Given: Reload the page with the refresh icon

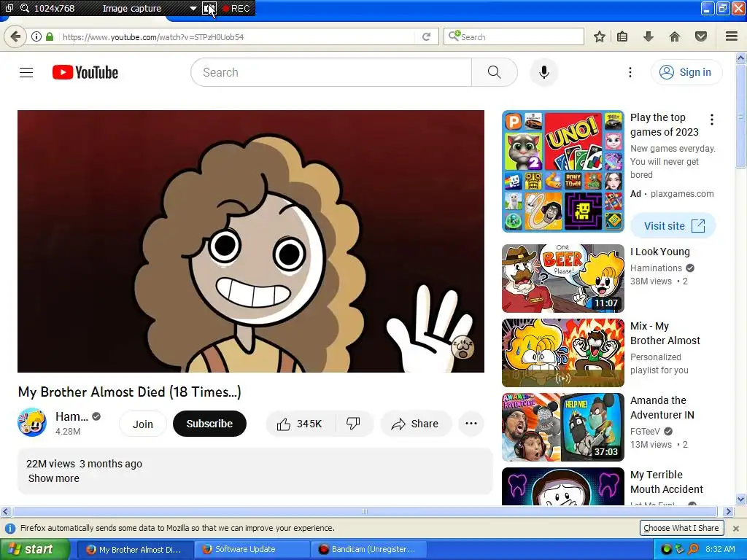Looking at the screenshot, I should coord(426,36).
